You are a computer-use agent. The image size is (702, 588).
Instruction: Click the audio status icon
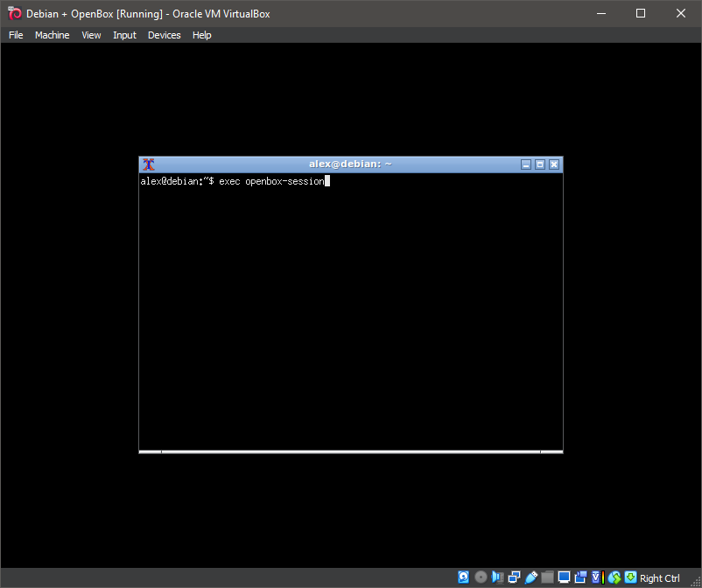tap(497, 577)
